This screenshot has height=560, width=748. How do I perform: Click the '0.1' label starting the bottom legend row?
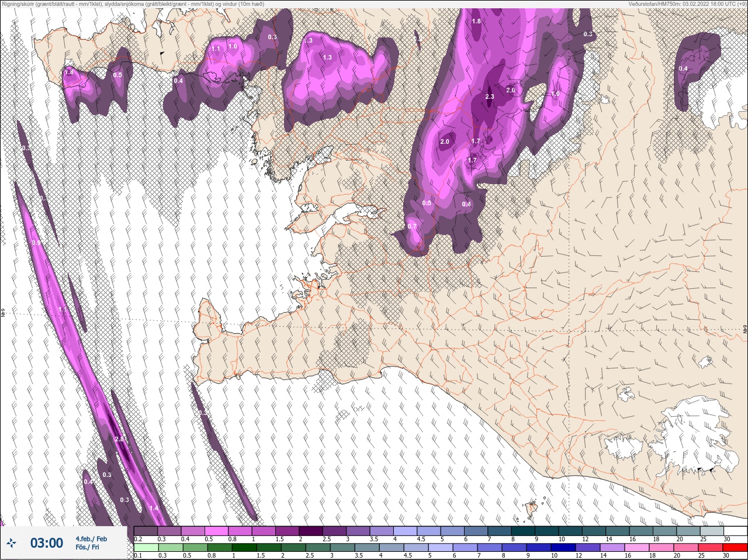coord(138,556)
